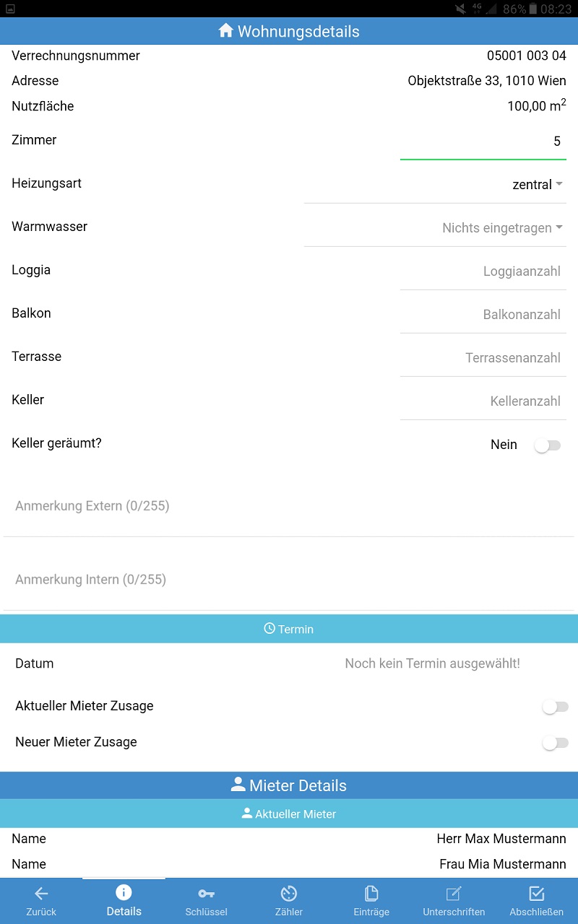Tap the Zurück back arrow icon
The height and width of the screenshot is (924, 578).
(41, 894)
